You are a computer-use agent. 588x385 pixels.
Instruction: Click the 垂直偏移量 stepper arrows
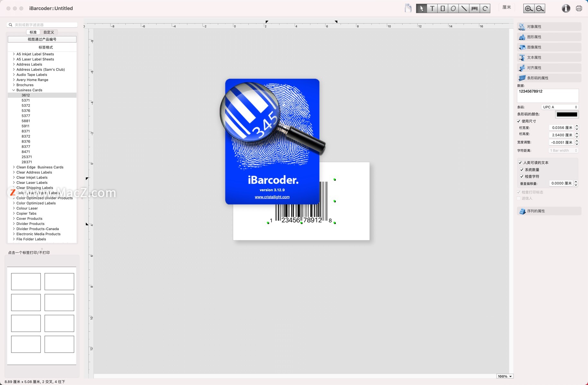coord(576,184)
